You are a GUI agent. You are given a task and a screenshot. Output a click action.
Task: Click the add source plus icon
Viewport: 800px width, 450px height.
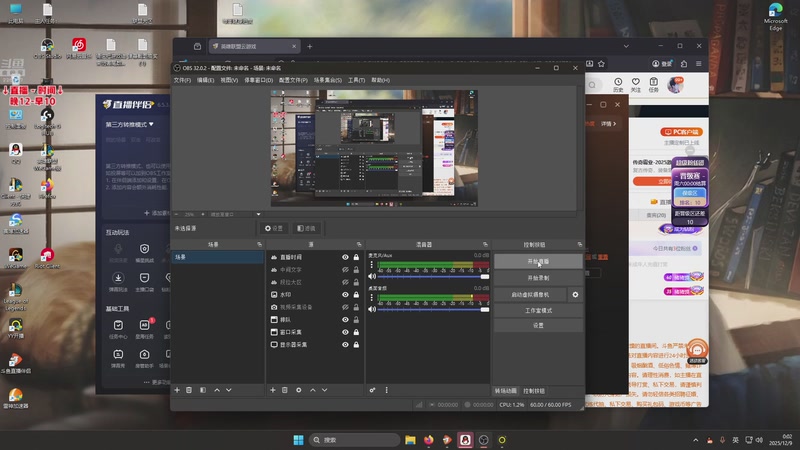coord(273,390)
